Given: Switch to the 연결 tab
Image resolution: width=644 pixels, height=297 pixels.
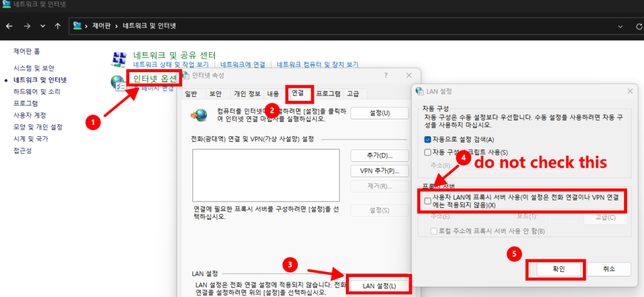Looking at the screenshot, I should tap(297, 94).
